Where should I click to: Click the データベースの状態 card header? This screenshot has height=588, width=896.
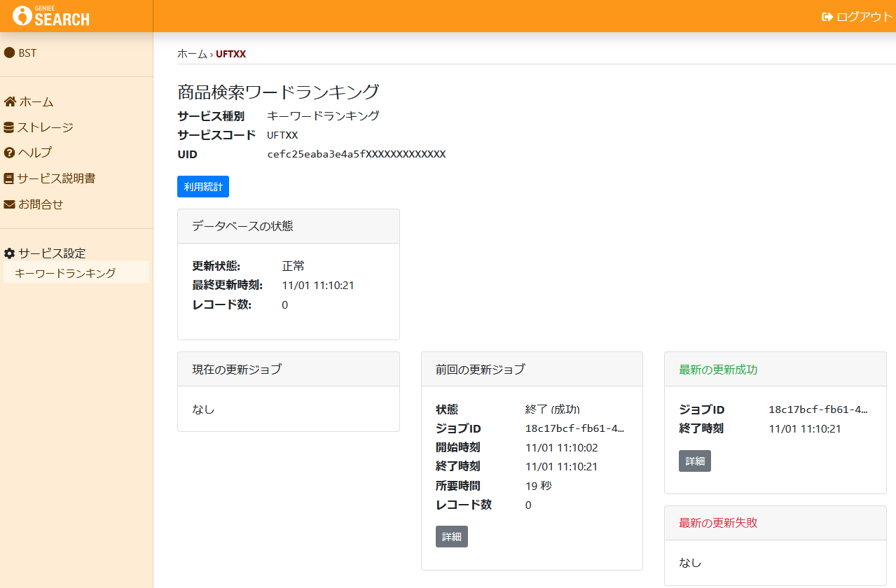coord(289,226)
